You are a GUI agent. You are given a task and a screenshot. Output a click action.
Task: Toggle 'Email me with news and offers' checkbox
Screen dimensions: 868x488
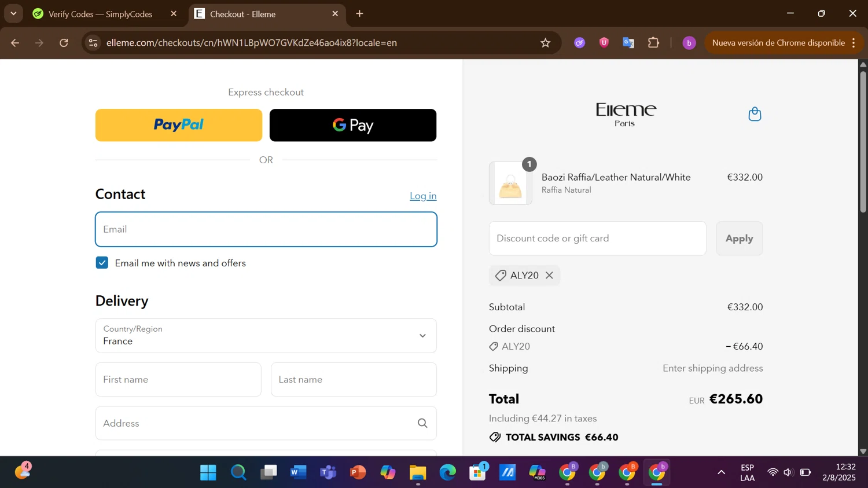[x=102, y=263]
